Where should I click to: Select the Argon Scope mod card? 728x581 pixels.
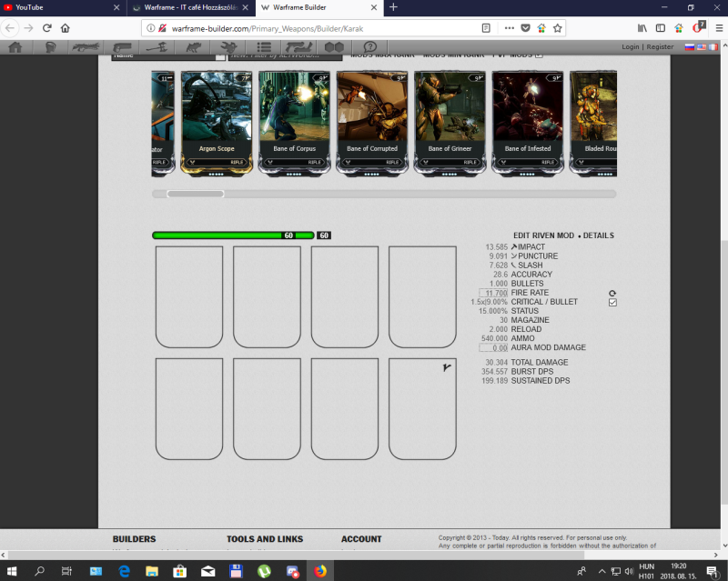pos(217,124)
